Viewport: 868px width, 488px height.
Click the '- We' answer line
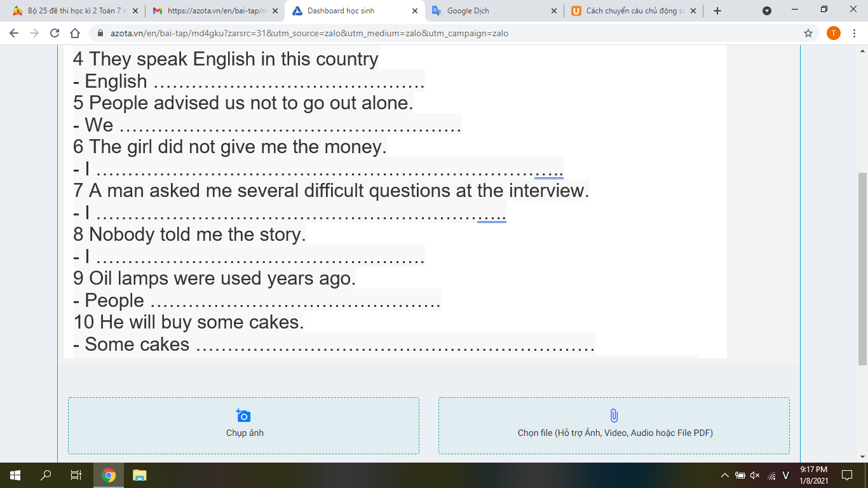(x=268, y=125)
